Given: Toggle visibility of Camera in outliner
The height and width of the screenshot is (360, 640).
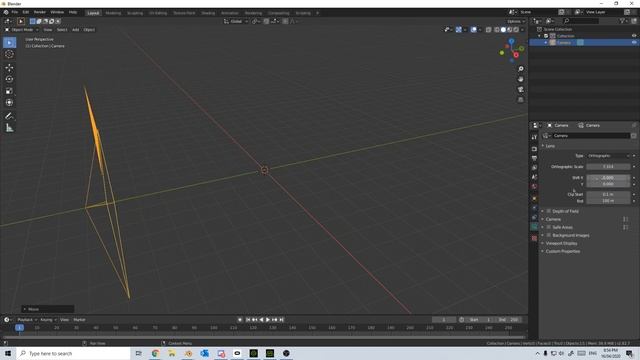Looking at the screenshot, I should [634, 42].
